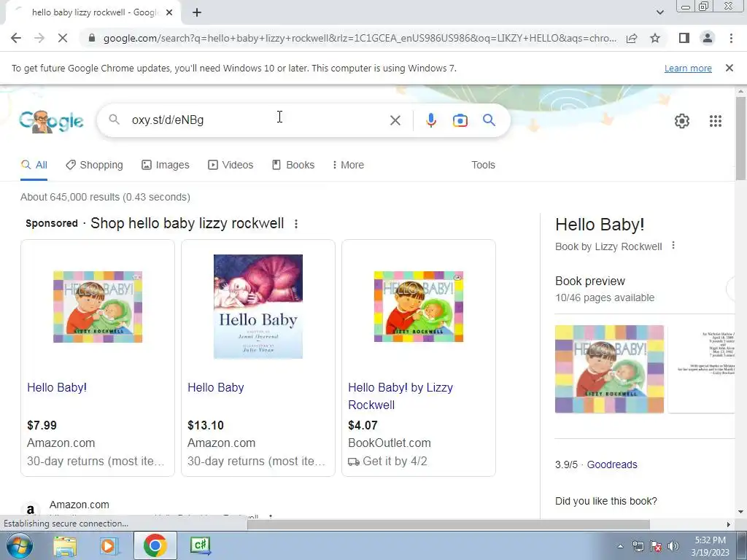Viewport: 747px width, 560px height.
Task: Switch to the Books tab
Action: [x=293, y=165]
